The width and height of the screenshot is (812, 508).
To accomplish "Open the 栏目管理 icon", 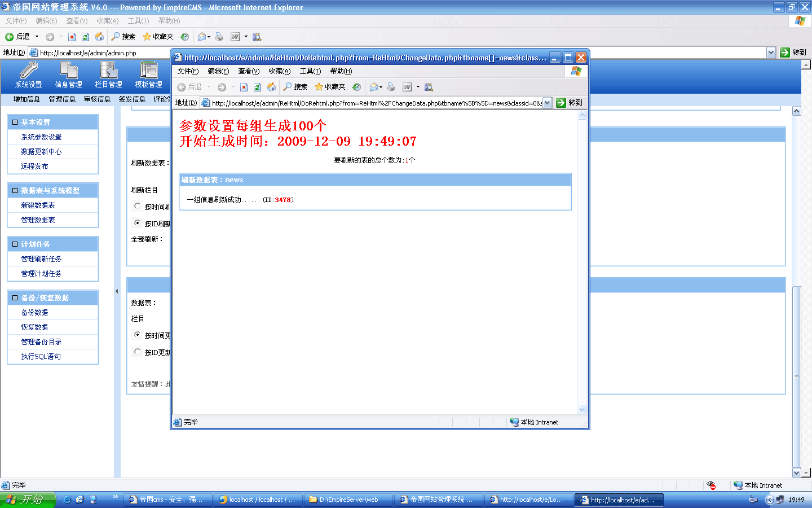I will pyautogui.click(x=108, y=71).
